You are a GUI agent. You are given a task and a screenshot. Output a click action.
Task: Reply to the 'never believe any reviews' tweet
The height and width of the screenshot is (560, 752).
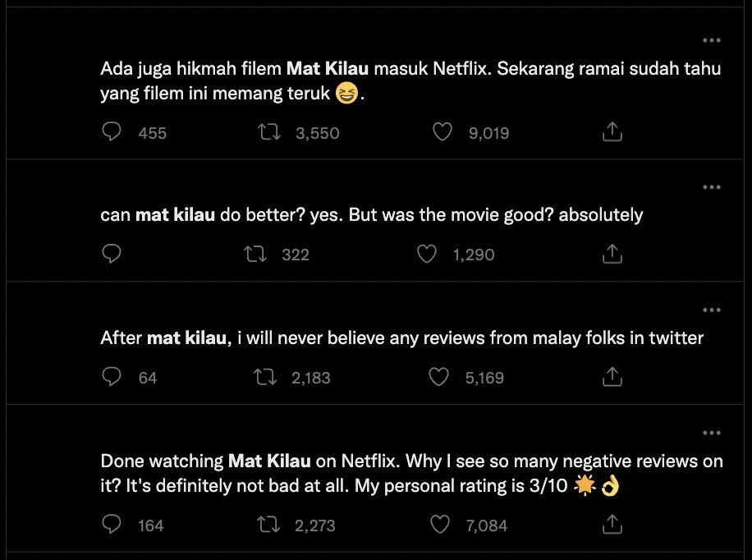click(112, 377)
